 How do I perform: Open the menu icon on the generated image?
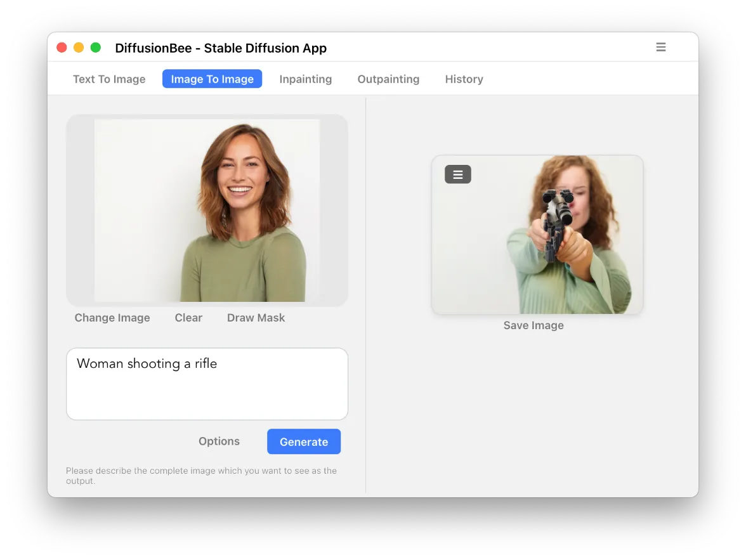point(457,174)
